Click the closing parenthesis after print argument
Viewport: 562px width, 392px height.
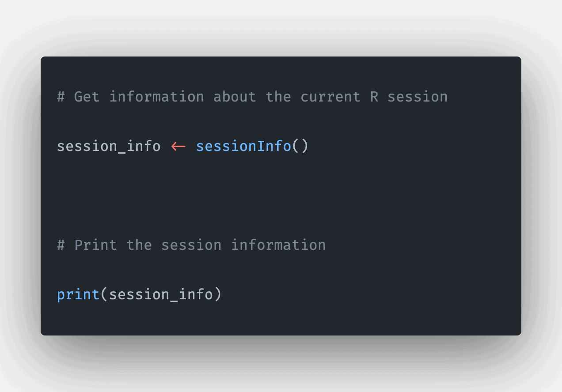217,294
